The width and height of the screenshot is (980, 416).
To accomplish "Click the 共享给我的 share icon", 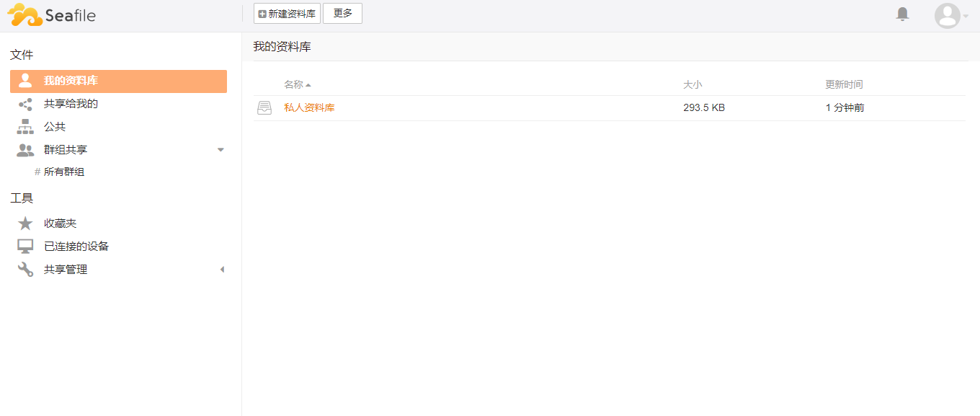I will [25, 104].
